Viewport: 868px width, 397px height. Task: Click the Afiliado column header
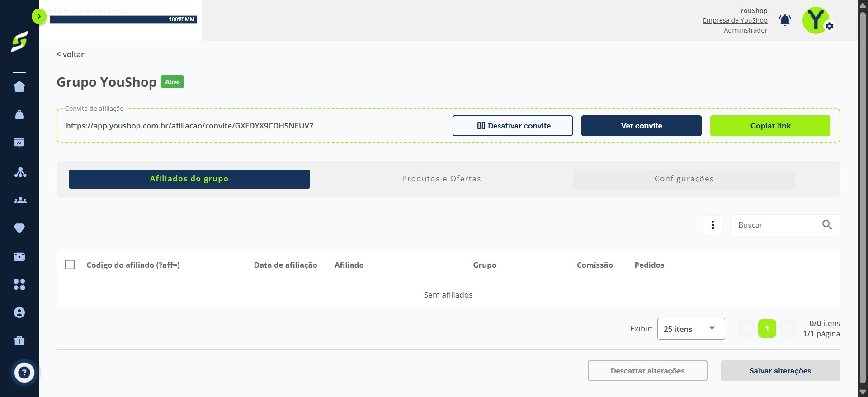[x=349, y=265]
